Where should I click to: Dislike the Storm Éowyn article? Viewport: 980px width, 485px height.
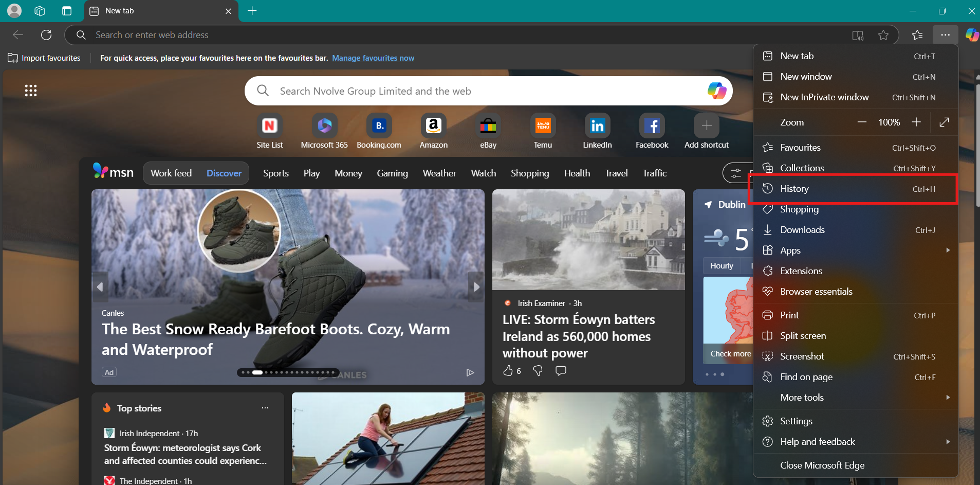pos(538,371)
